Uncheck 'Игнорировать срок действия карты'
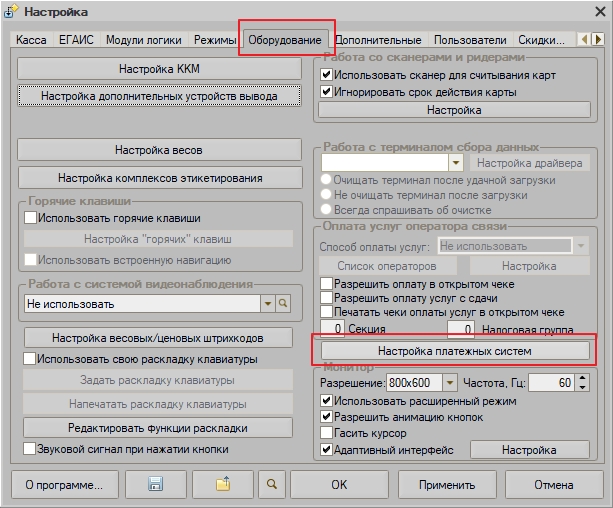The height and width of the screenshot is (508, 613). (326, 92)
